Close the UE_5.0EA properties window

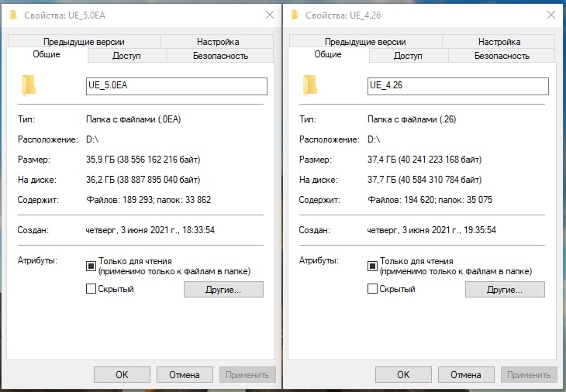(269, 15)
